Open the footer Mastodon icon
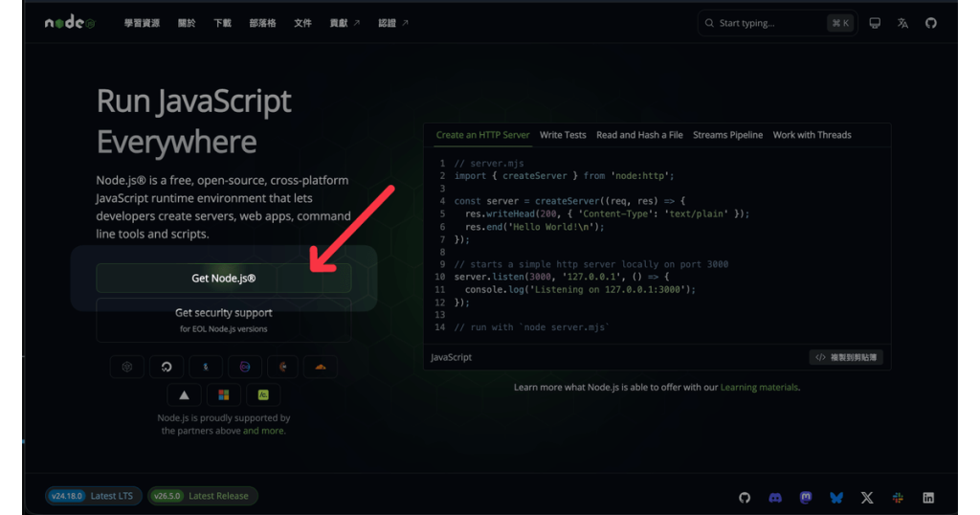The height and width of the screenshot is (515, 980). click(x=806, y=498)
